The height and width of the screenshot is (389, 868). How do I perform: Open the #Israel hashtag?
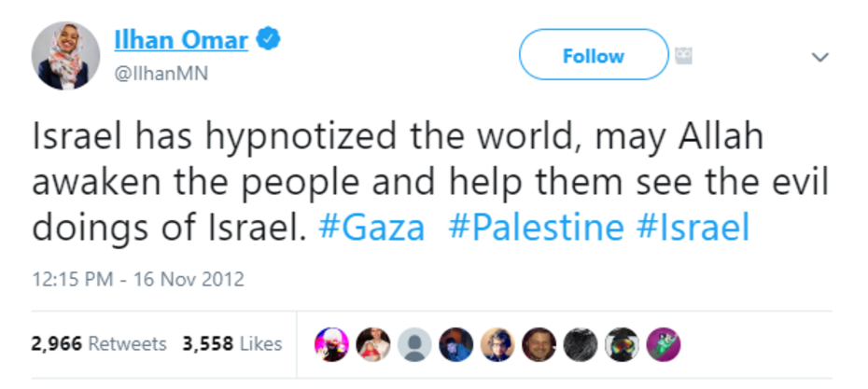(692, 228)
